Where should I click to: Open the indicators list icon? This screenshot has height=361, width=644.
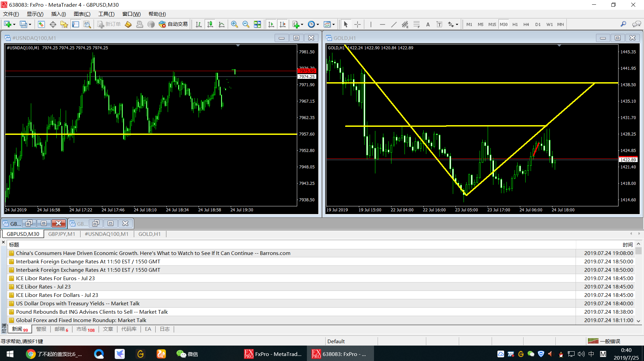[296, 24]
